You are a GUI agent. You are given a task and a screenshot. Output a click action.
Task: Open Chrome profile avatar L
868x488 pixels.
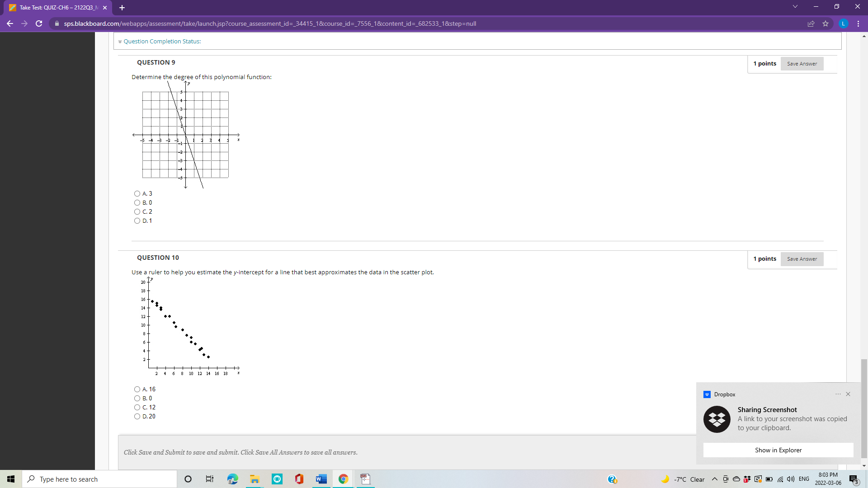click(x=843, y=23)
